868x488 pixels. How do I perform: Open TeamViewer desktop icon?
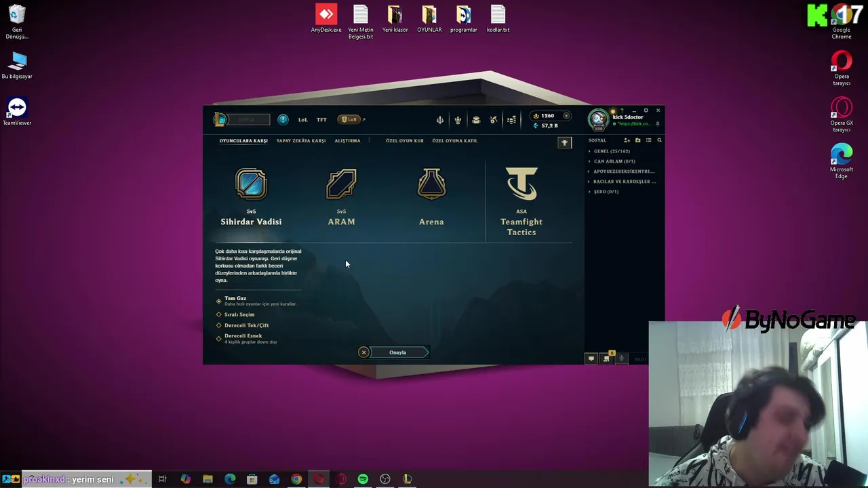tap(17, 113)
